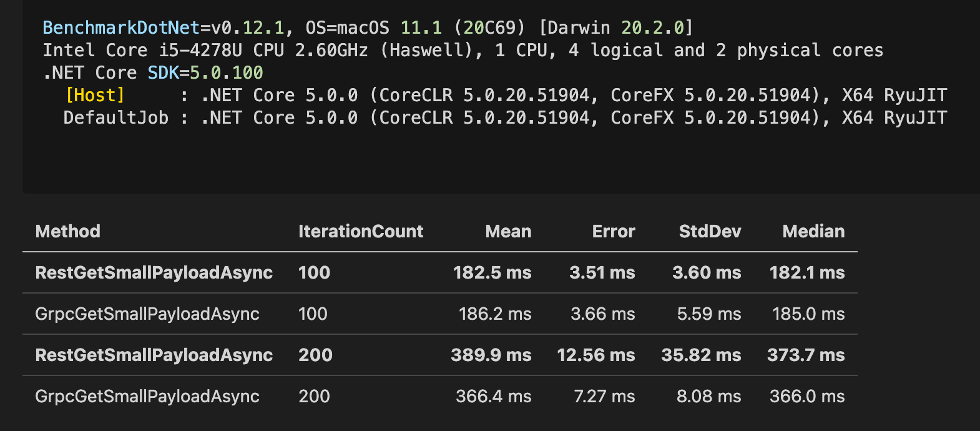This screenshot has height=431, width=980.
Task: Click the 12.56 ms error value
Action: click(595, 355)
